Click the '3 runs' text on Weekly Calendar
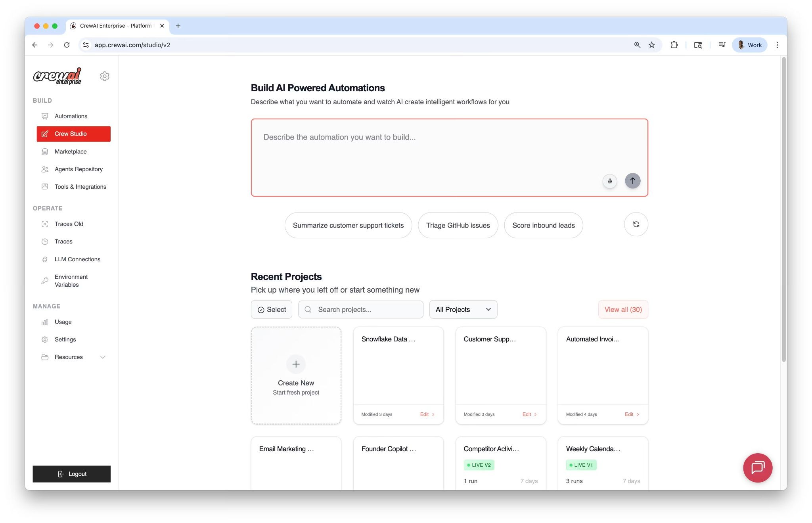The image size is (812, 523). click(574, 481)
